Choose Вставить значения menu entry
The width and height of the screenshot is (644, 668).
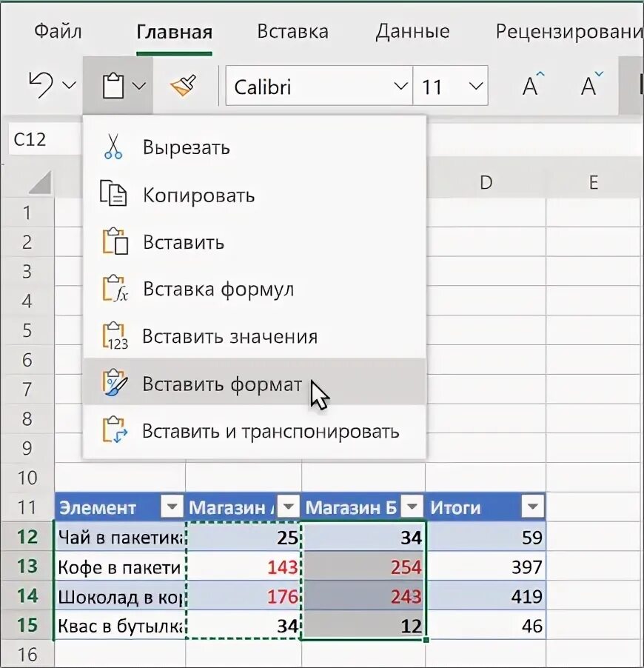tap(255, 336)
